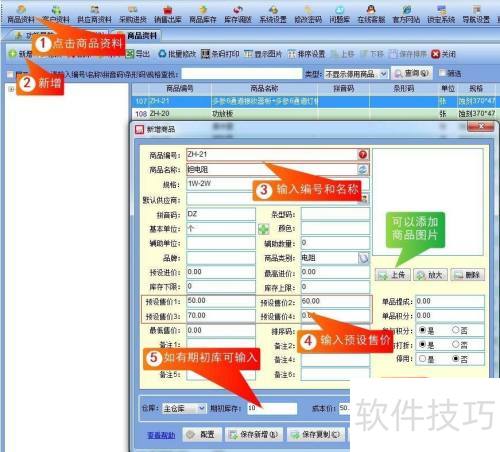This screenshot has height=452, width=500.
Task: Open 商品资料 in the top toolbar
Action: (x=21, y=14)
